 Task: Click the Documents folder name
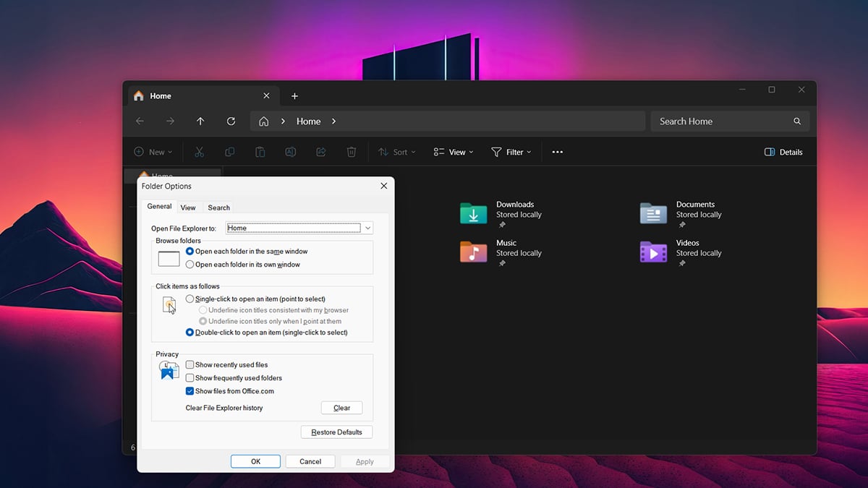click(695, 205)
